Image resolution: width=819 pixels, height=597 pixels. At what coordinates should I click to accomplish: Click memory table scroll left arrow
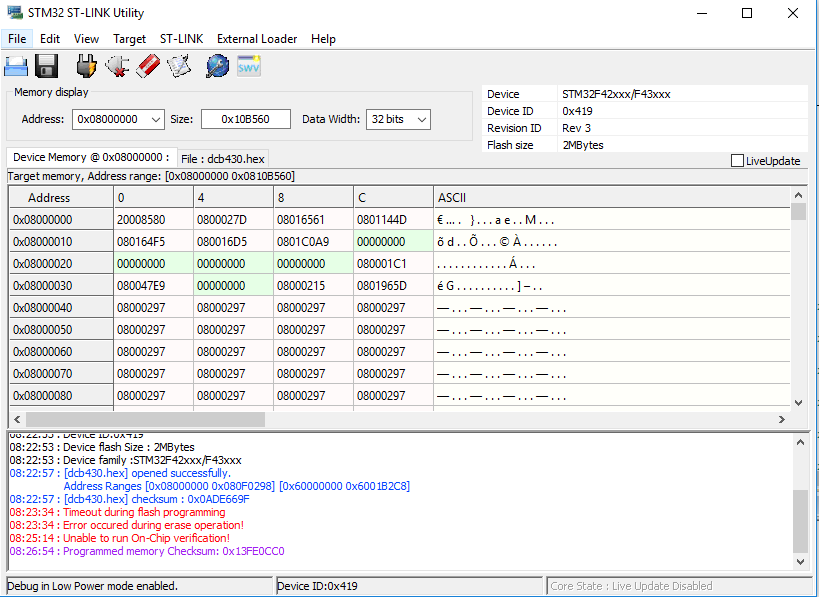[17, 419]
